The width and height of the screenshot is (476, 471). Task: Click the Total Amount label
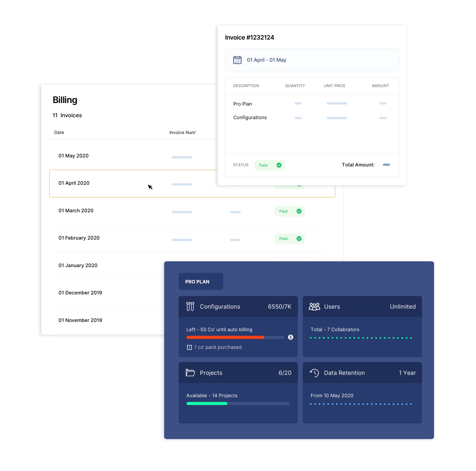[x=358, y=165]
